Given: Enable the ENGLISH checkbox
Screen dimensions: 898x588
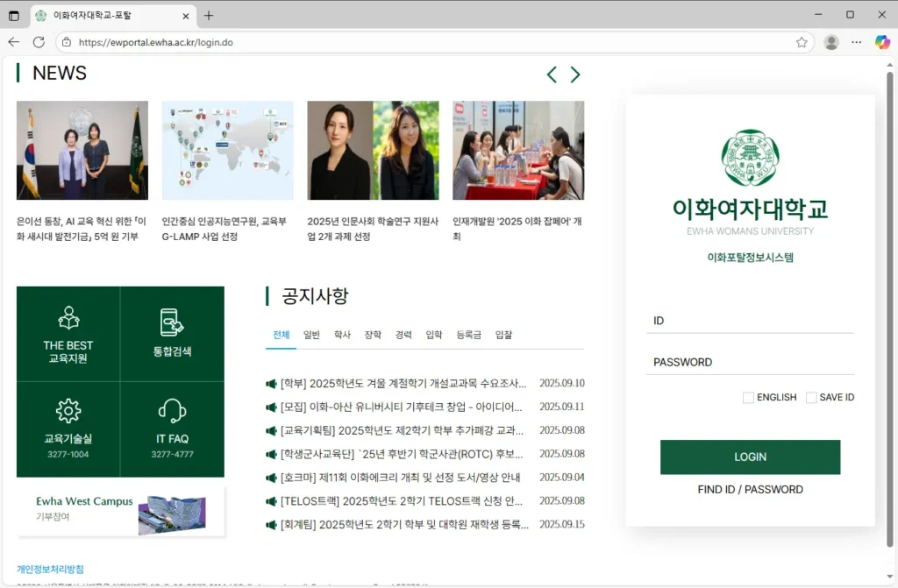Looking at the screenshot, I should [x=748, y=397].
